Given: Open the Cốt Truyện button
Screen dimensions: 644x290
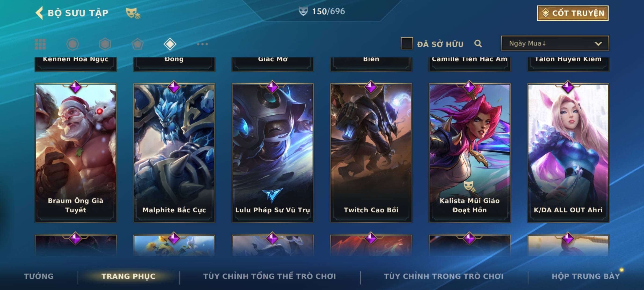Looking at the screenshot, I should click(x=573, y=13).
